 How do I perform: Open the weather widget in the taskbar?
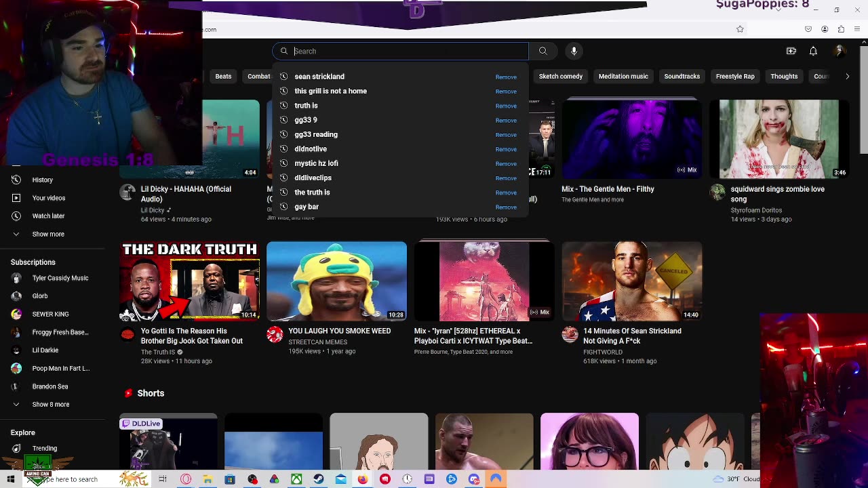pyautogui.click(x=736, y=479)
